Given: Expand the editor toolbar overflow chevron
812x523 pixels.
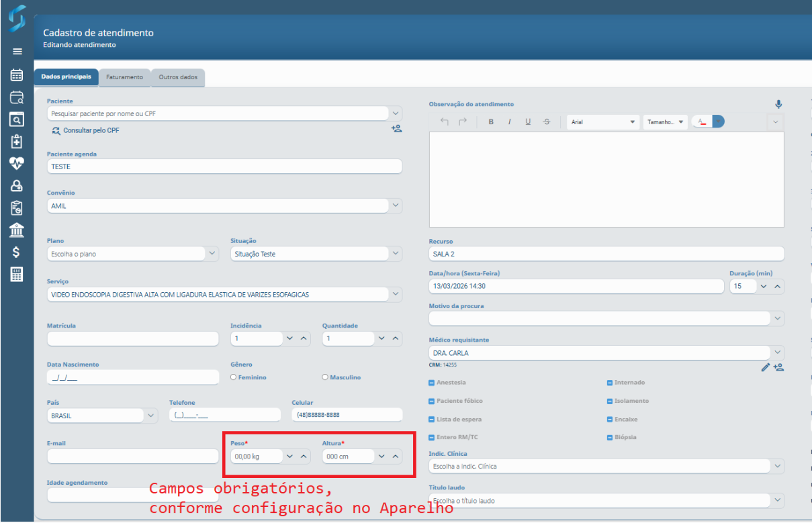Looking at the screenshot, I should point(776,122).
